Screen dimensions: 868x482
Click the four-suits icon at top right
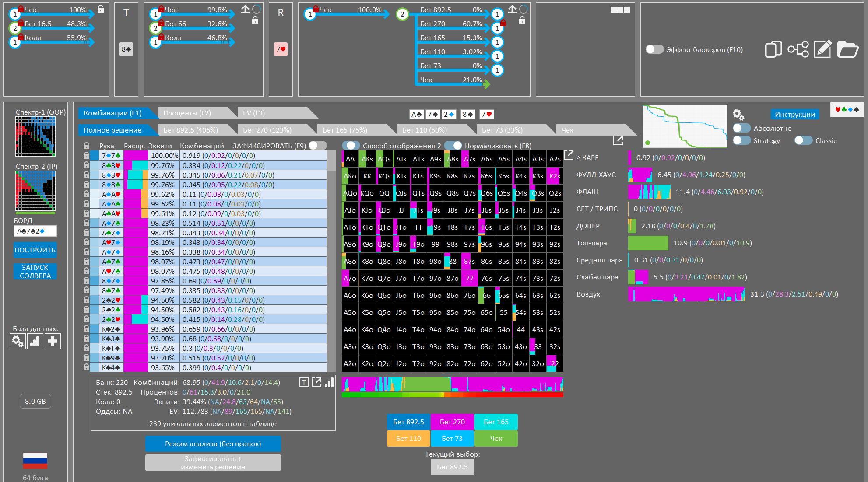click(x=847, y=109)
